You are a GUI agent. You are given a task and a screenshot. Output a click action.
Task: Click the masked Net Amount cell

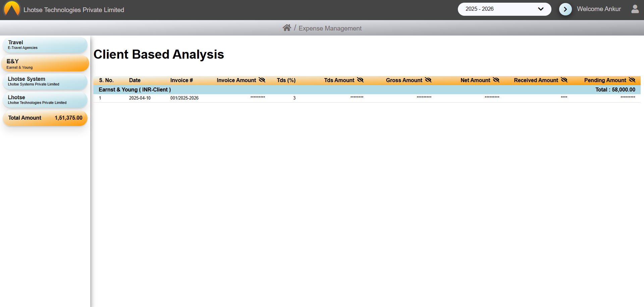492,98
